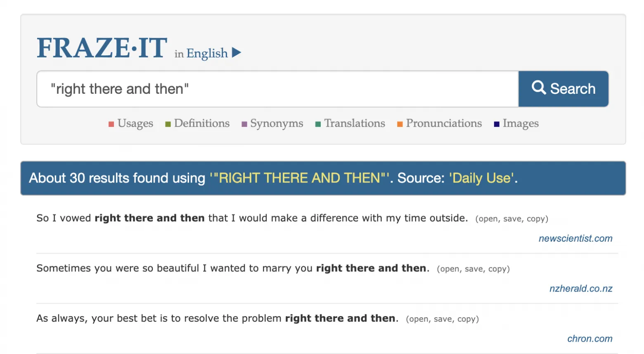Open the newscientist.com source link

[575, 238]
